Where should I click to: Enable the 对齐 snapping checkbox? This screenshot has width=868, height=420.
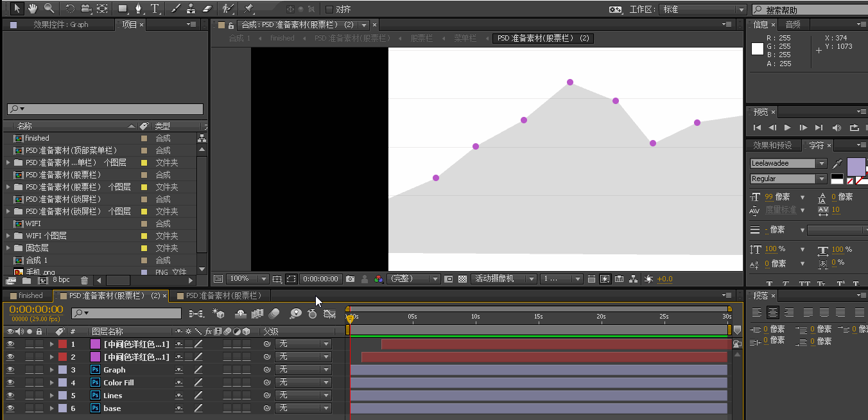329,9
